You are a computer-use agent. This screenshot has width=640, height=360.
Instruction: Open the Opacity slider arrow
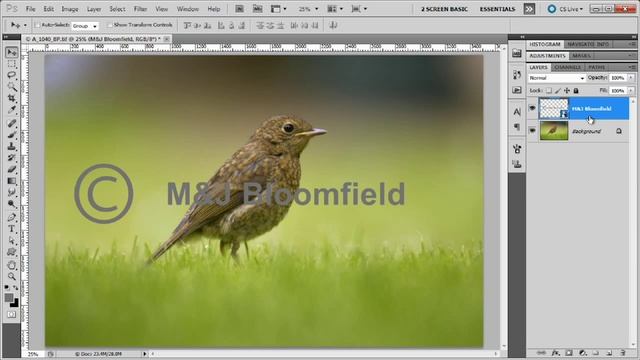pyautogui.click(x=631, y=78)
